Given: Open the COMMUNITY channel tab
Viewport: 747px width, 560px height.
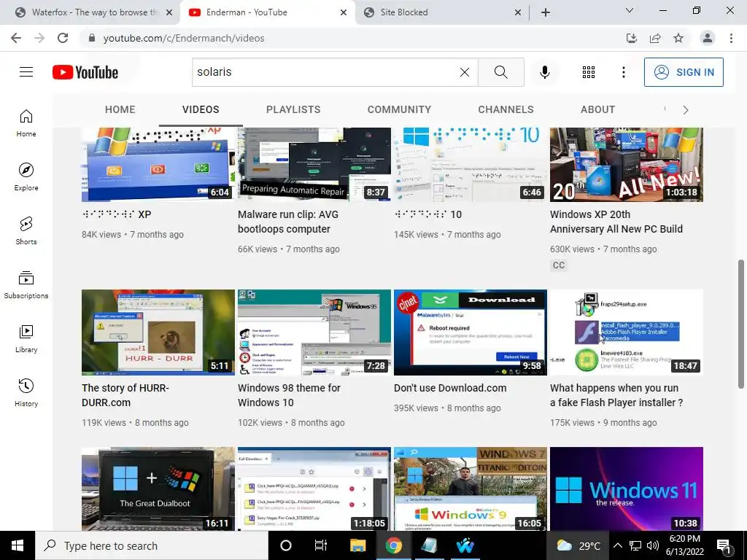Looking at the screenshot, I should 399,109.
